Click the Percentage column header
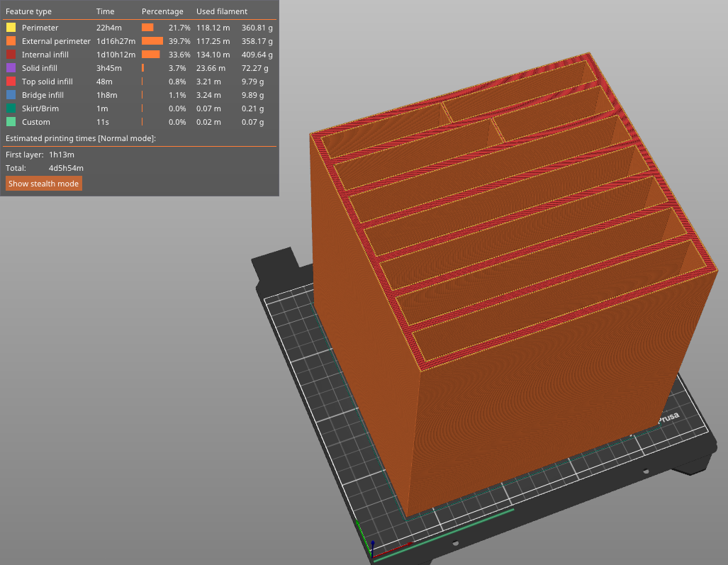Image resolution: width=728 pixels, height=565 pixels. pyautogui.click(x=162, y=11)
